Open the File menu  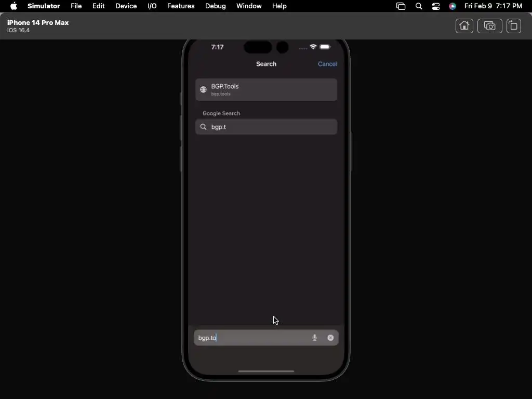(76, 6)
